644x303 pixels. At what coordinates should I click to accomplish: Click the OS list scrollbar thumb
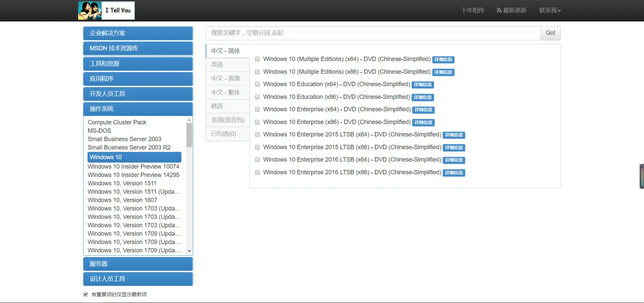[189, 135]
